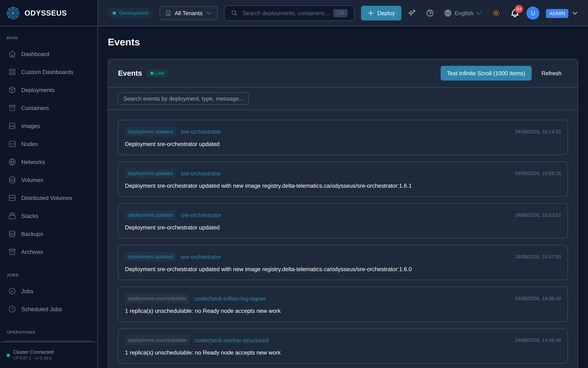The width and height of the screenshot is (588, 368).
Task: Open notifications bell
Action: pos(515,13)
